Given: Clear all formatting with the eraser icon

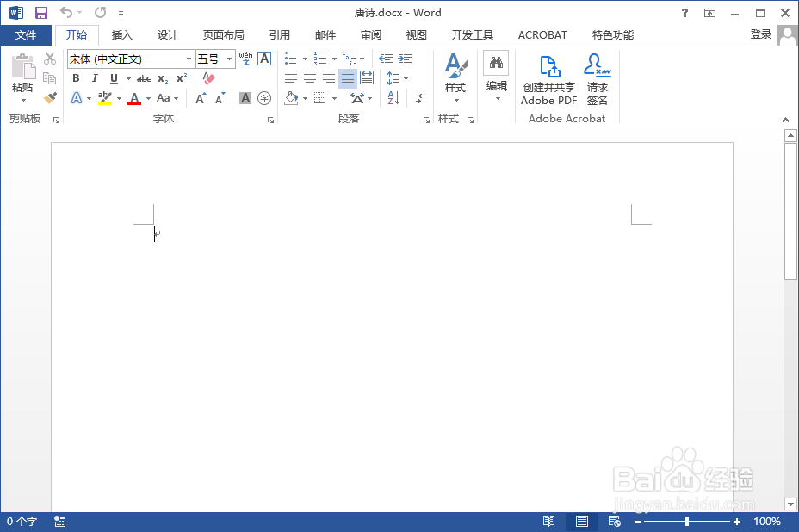Looking at the screenshot, I should click(207, 77).
